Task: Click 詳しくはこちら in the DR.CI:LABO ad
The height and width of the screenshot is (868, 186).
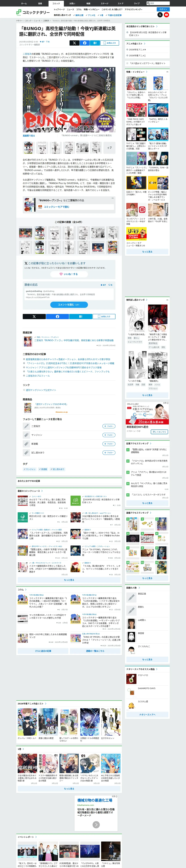Action: tap(159, 432)
